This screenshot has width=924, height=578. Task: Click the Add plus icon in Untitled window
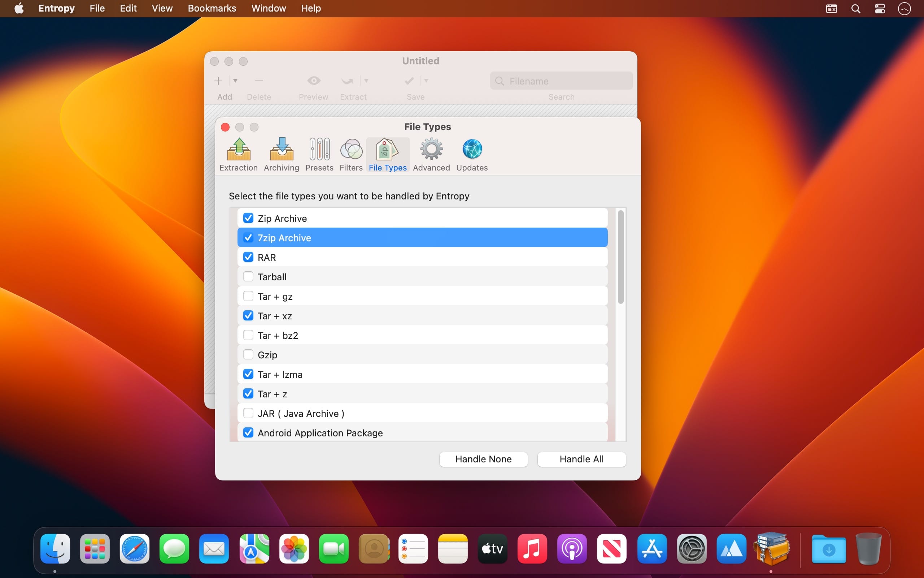(218, 81)
